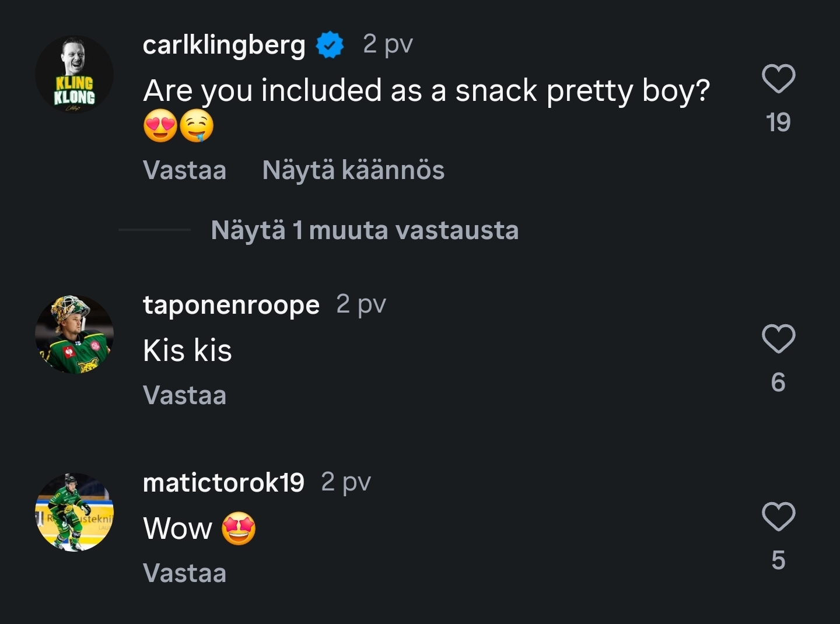
Task: Like carlklingberg's comment with the heart
Action: (x=778, y=79)
